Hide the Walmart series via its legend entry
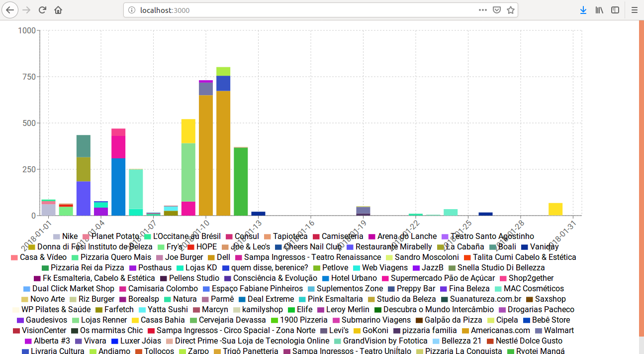 [558, 330]
